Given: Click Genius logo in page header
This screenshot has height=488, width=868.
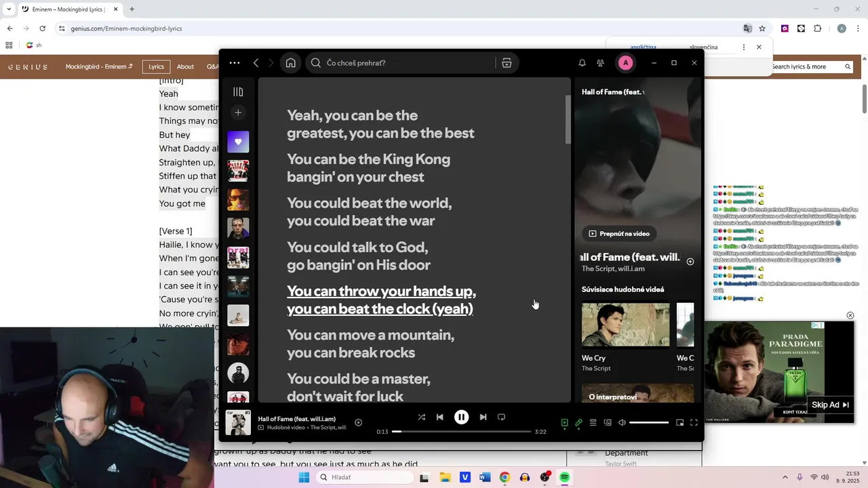Looking at the screenshot, I should tap(28, 66).
